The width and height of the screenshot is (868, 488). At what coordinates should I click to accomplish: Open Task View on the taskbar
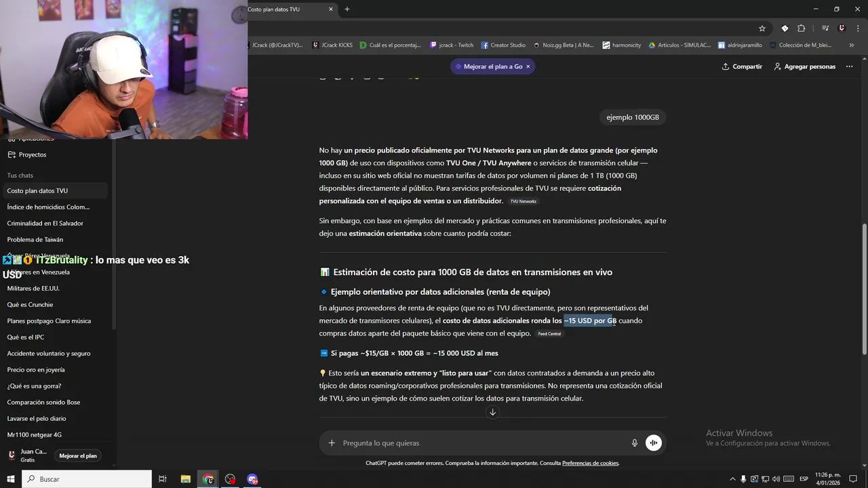click(163, 479)
